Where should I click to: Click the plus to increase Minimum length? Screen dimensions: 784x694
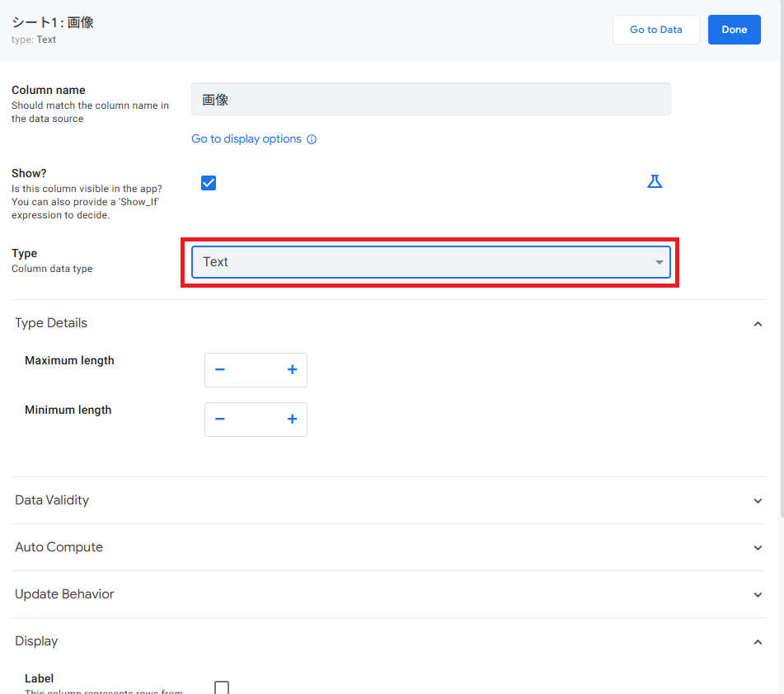(x=292, y=419)
